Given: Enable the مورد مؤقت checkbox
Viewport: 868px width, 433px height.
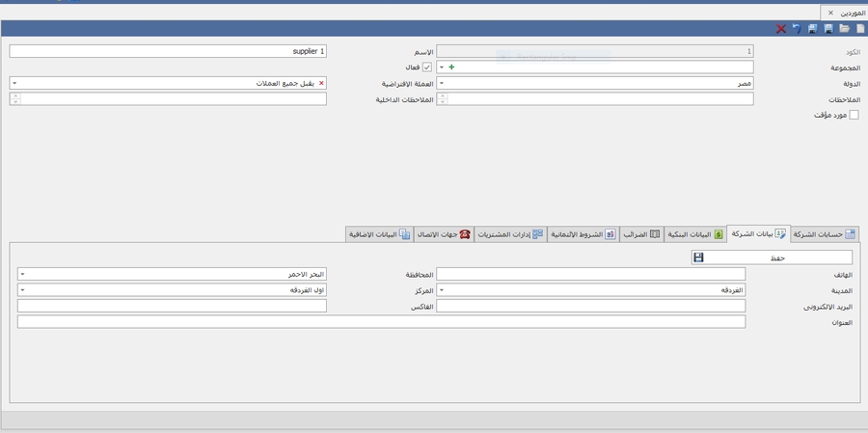Looking at the screenshot, I should pos(854,115).
